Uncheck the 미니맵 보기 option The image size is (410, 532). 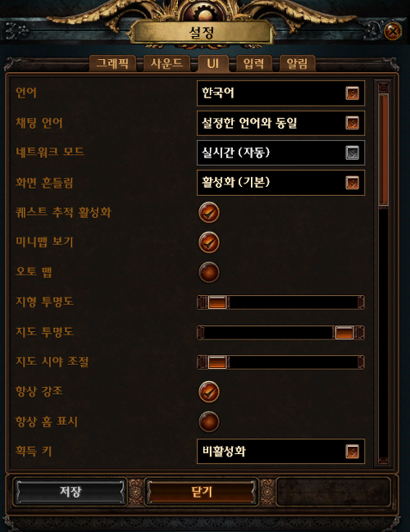coord(209,243)
